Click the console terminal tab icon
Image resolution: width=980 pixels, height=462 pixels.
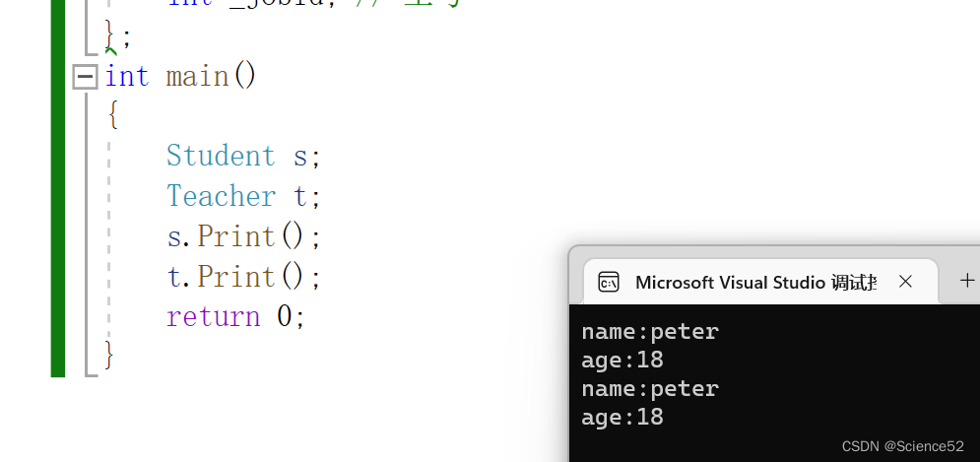click(608, 282)
